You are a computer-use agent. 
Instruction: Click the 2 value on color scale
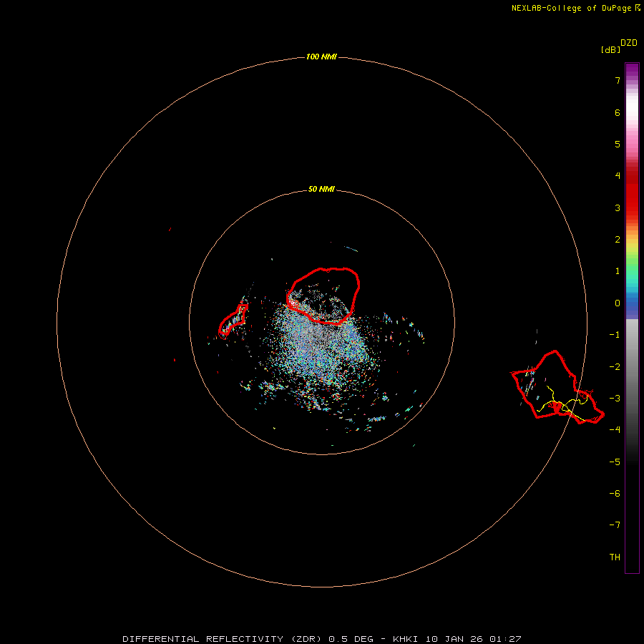pos(618,240)
